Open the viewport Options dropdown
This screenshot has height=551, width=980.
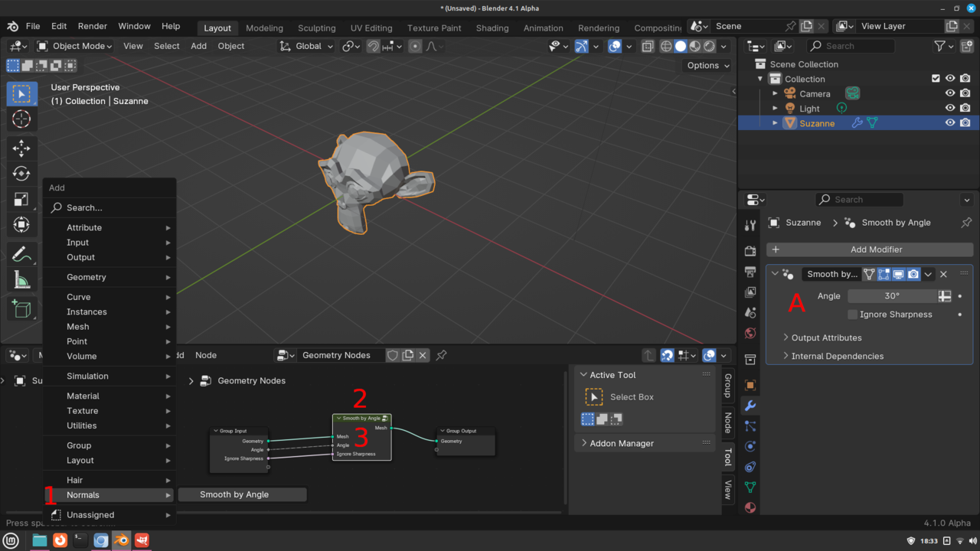(x=707, y=66)
